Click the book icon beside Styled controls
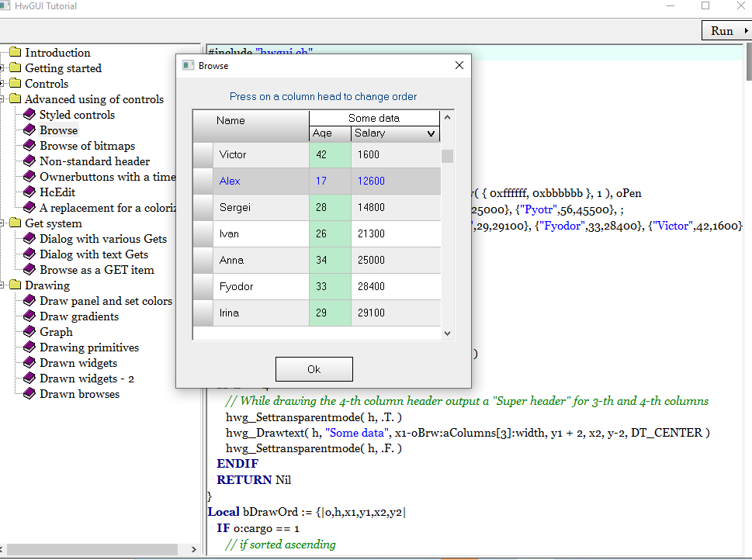The height and width of the screenshot is (560, 752). [29, 115]
